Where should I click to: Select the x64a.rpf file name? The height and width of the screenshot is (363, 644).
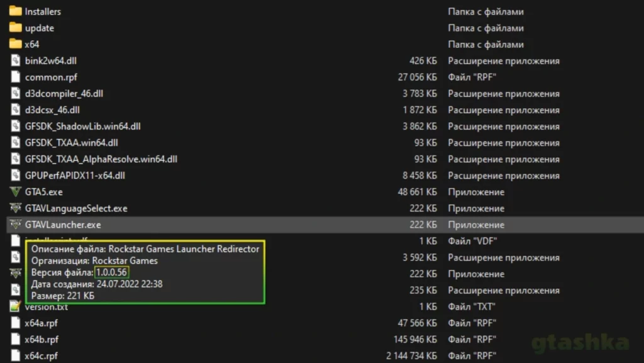(41, 323)
